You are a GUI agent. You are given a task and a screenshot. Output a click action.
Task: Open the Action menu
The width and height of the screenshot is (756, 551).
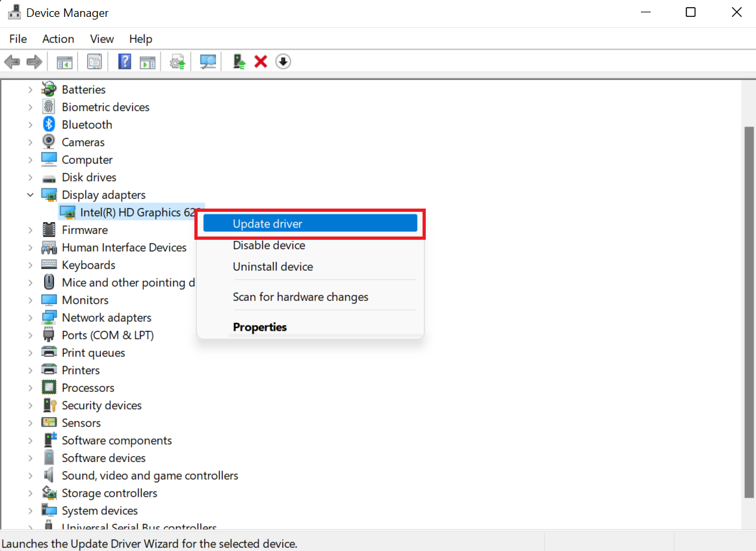(x=58, y=38)
